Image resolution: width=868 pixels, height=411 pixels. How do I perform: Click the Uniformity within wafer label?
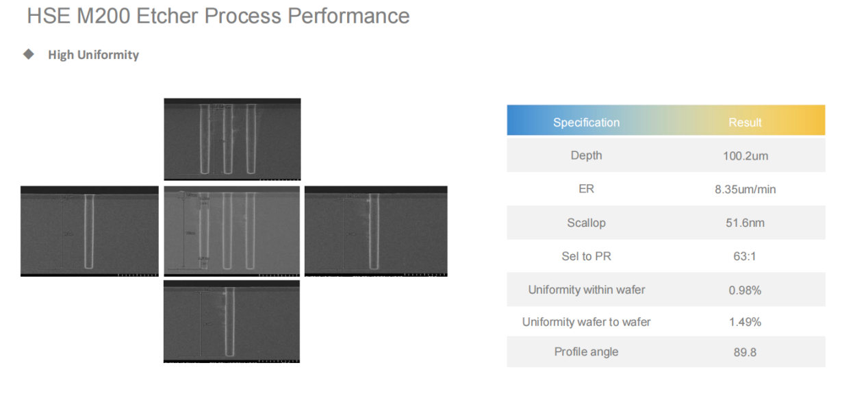tap(586, 290)
